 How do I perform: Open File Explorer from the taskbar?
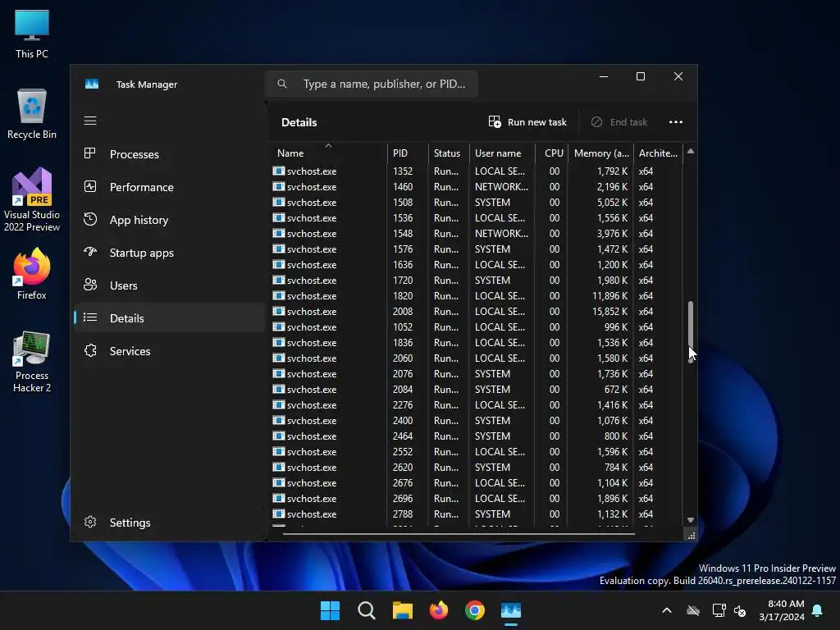click(x=402, y=610)
